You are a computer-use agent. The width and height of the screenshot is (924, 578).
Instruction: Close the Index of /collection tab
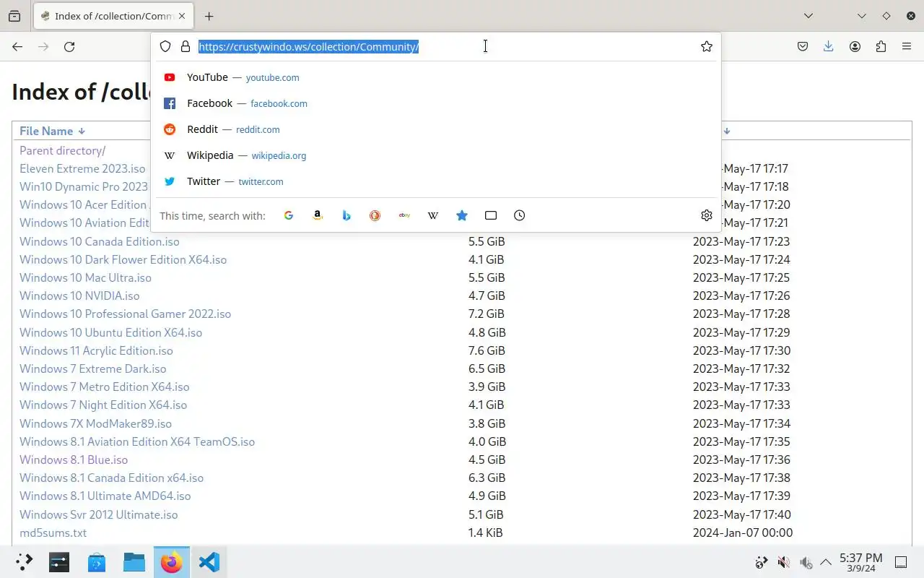pyautogui.click(x=182, y=16)
